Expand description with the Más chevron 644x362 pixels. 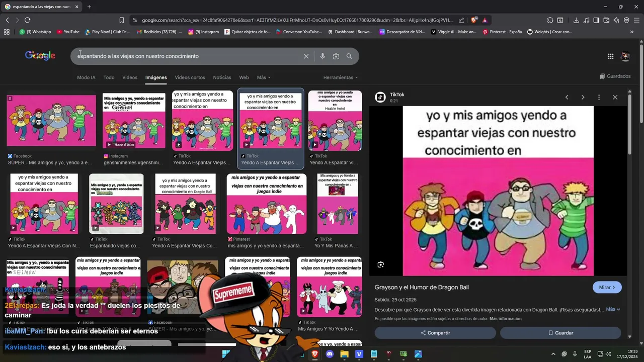click(613, 309)
